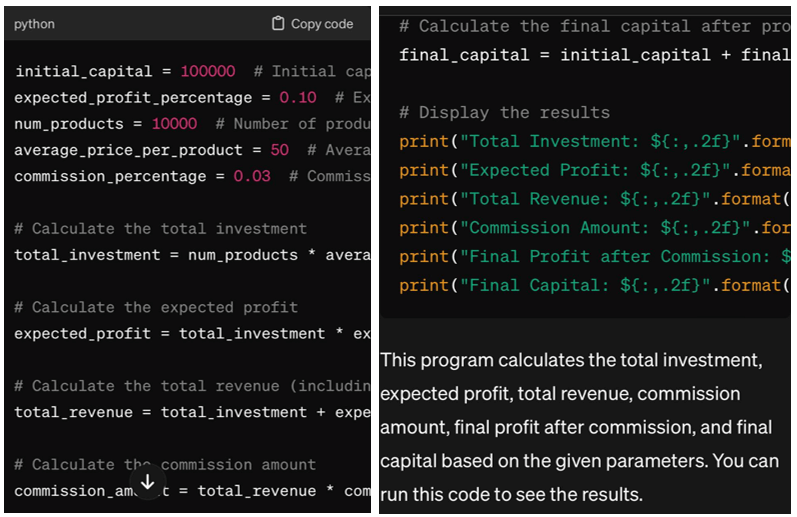Click the 100000 value in code

pyautogui.click(x=208, y=72)
